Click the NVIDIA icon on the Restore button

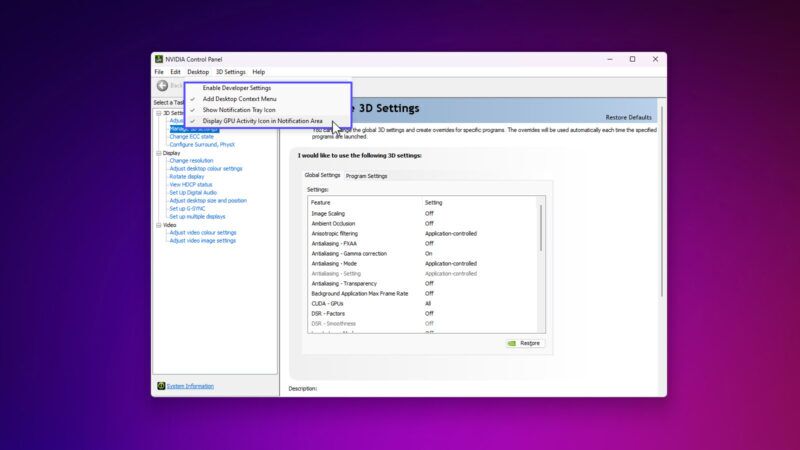pos(513,343)
